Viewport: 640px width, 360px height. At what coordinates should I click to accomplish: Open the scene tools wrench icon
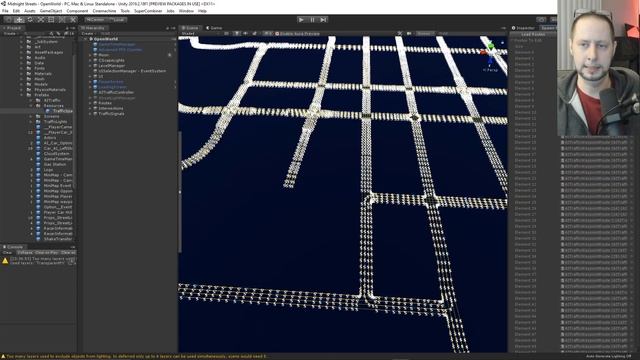[400, 33]
